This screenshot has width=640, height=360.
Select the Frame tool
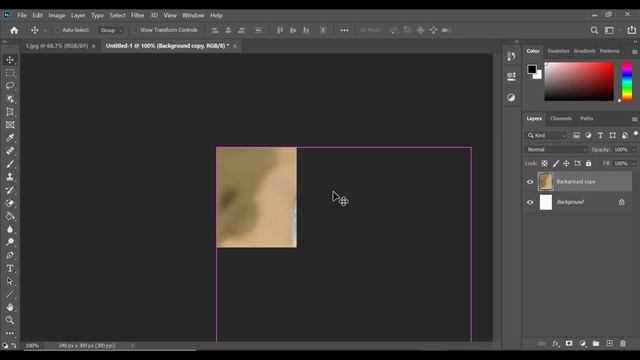10,125
